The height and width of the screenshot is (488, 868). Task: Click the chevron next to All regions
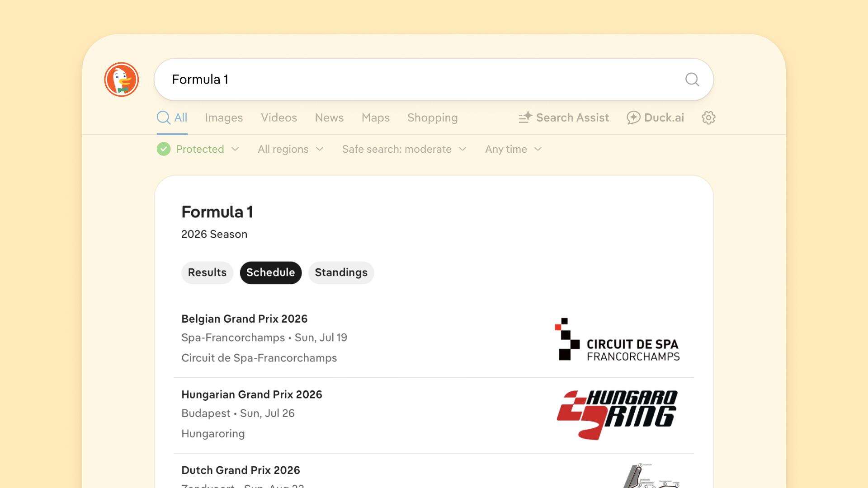click(x=320, y=149)
